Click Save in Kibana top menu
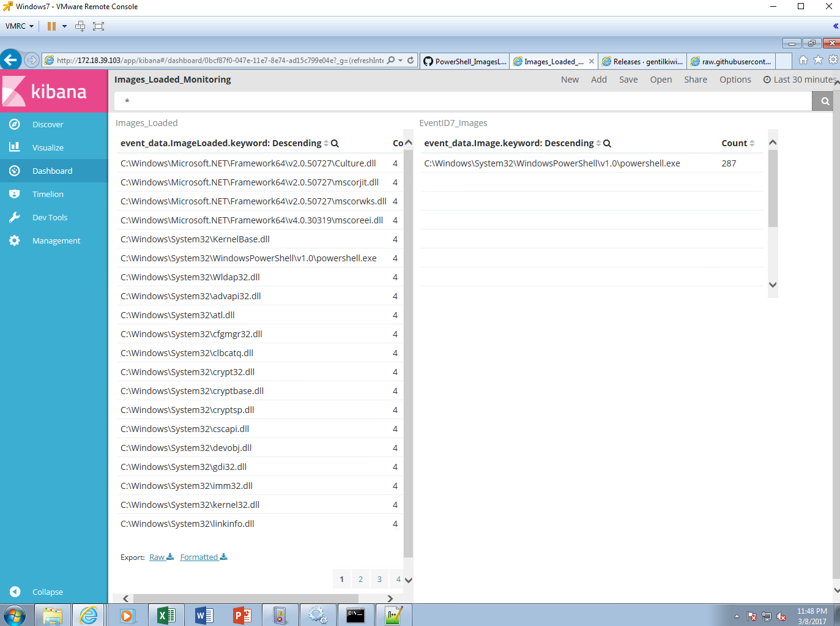840x626 pixels. (x=628, y=80)
